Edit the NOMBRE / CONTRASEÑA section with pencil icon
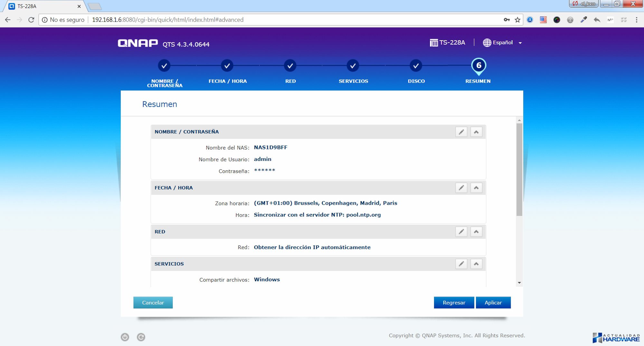 [x=461, y=132]
